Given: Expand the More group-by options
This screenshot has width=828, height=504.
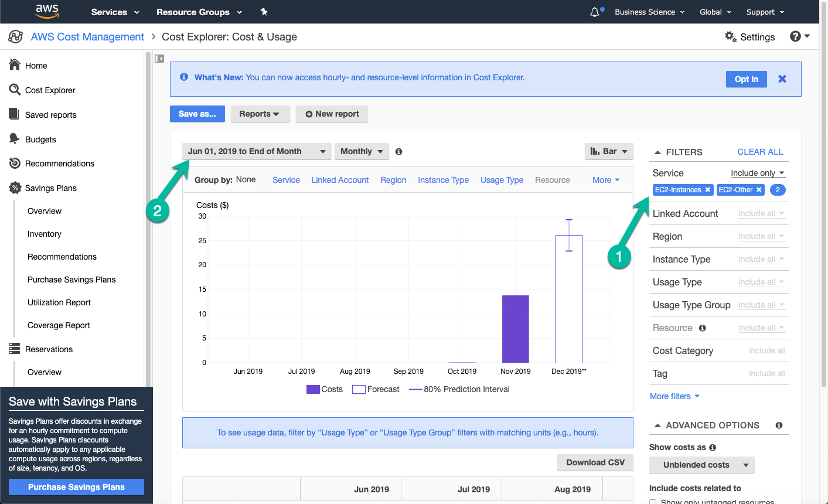Looking at the screenshot, I should (x=606, y=180).
